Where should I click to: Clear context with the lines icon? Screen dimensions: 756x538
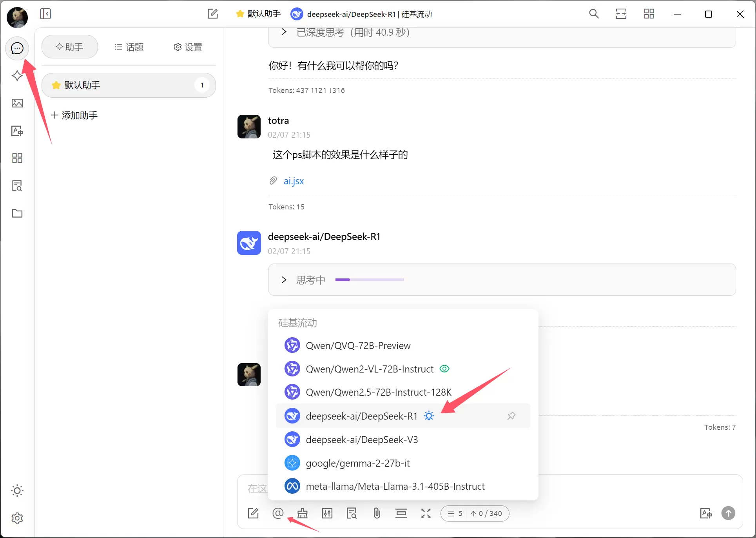401,513
